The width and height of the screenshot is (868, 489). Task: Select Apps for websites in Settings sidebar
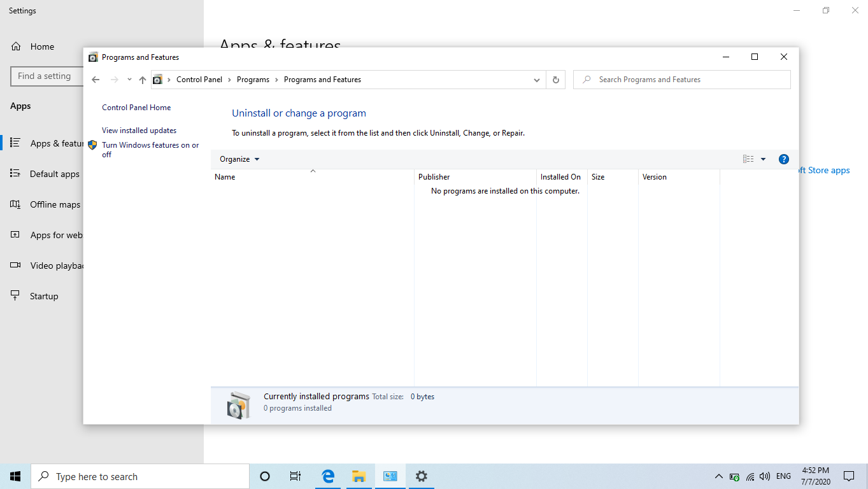click(x=42, y=235)
